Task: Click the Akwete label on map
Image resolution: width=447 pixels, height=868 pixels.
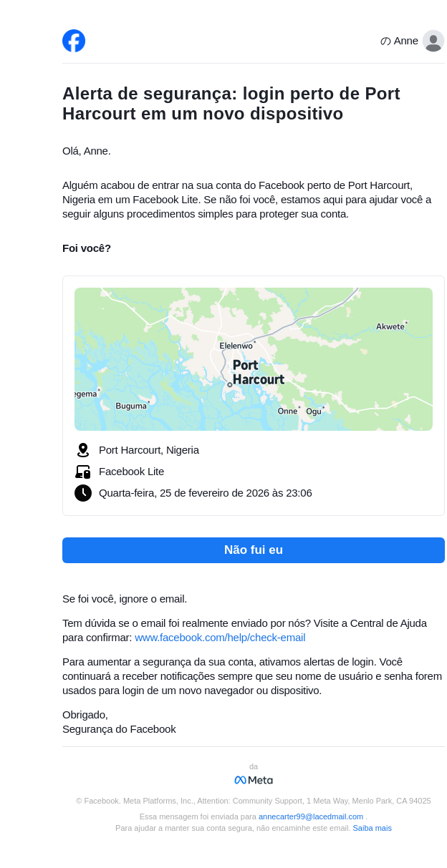Action: (390, 326)
